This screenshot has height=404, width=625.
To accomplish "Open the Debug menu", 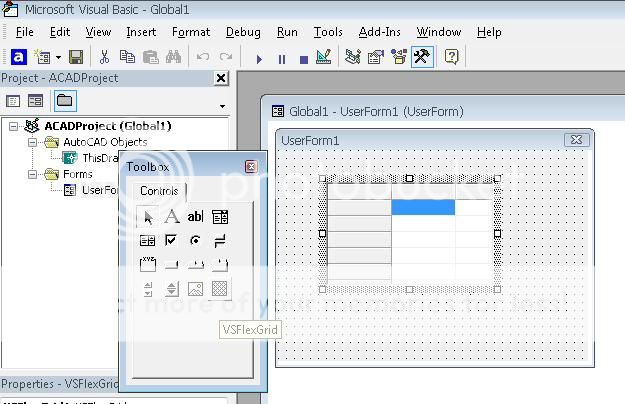I will 243,32.
